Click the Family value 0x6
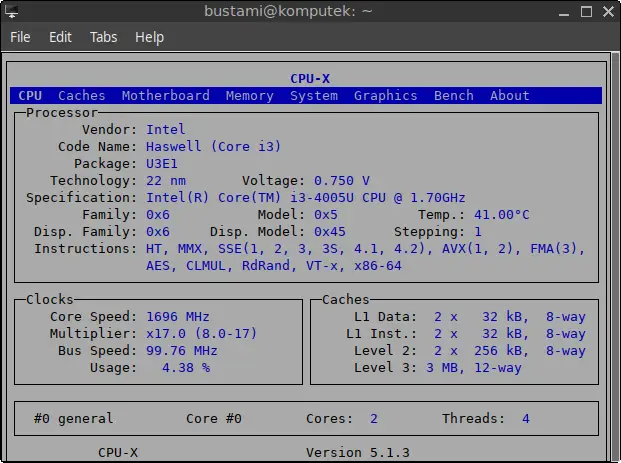The image size is (621, 463). pyautogui.click(x=158, y=215)
